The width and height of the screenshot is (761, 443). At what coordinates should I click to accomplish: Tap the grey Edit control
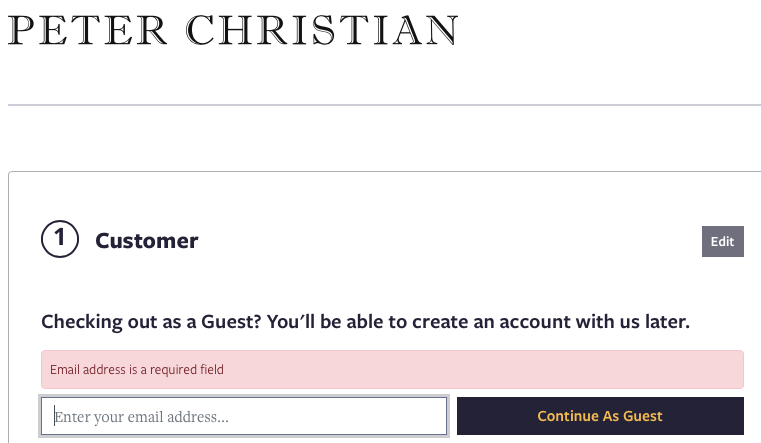722,241
